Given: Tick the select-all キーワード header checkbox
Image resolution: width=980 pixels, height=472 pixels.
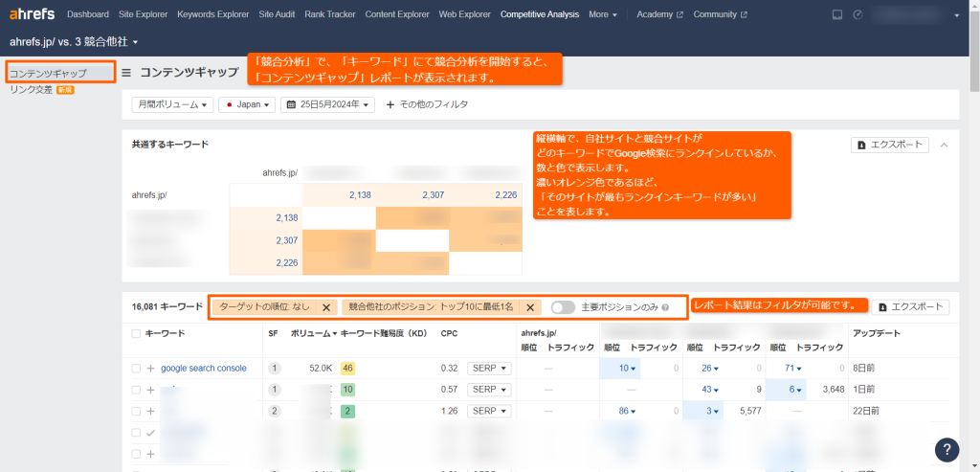Looking at the screenshot, I should (136, 334).
